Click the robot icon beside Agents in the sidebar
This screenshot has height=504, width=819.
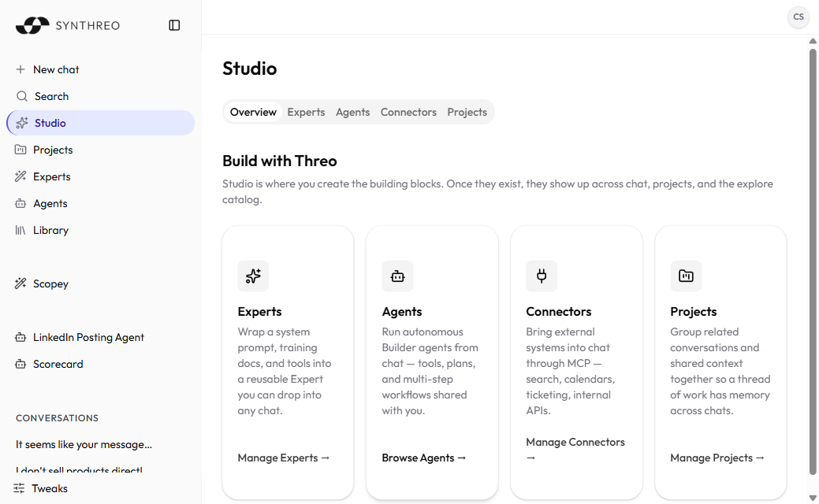[x=20, y=203]
